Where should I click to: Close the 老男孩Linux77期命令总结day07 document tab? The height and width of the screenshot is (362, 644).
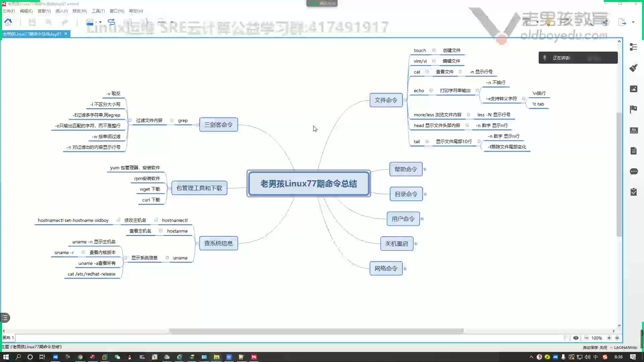tap(66, 34)
